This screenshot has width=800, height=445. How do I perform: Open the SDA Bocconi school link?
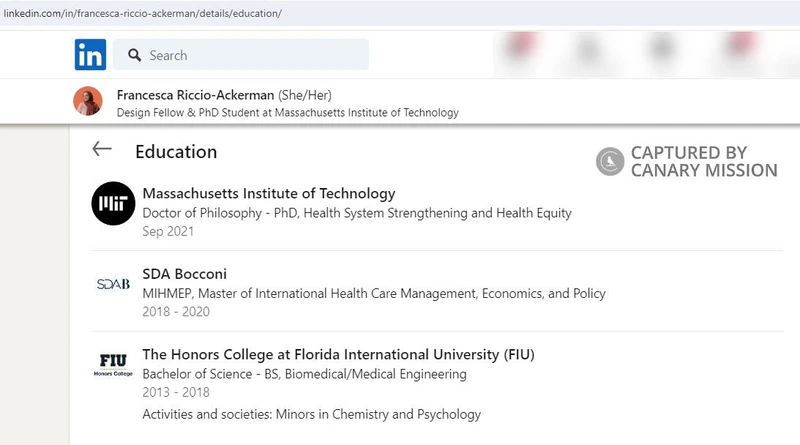point(185,274)
